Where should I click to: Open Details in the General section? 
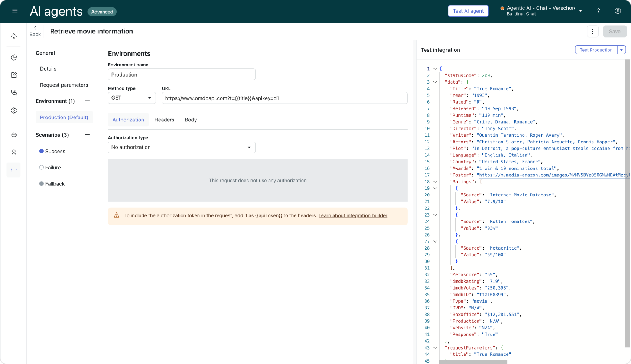[48, 69]
